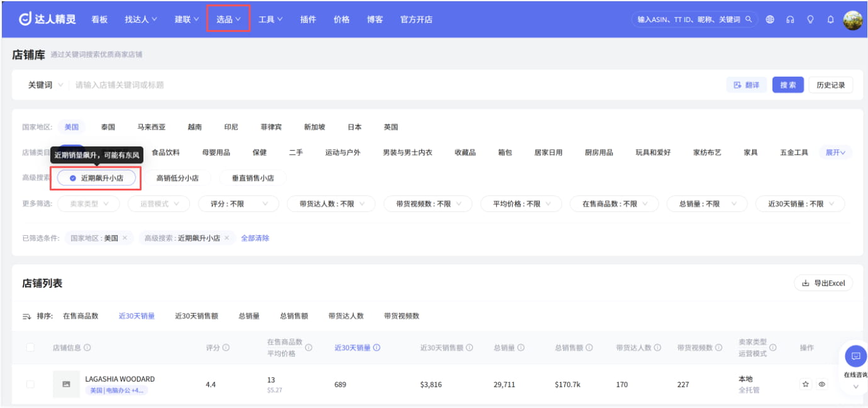Tick the select-all checkbox in the table header
Viewport: 868px width, 408px height.
(30, 348)
